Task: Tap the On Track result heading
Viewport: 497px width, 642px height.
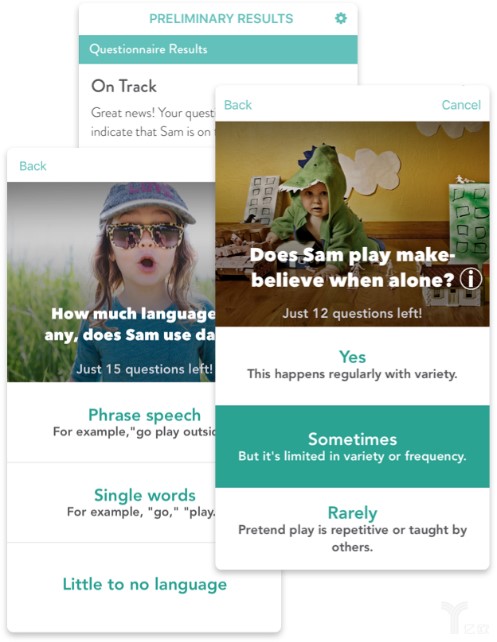Action: point(124,86)
